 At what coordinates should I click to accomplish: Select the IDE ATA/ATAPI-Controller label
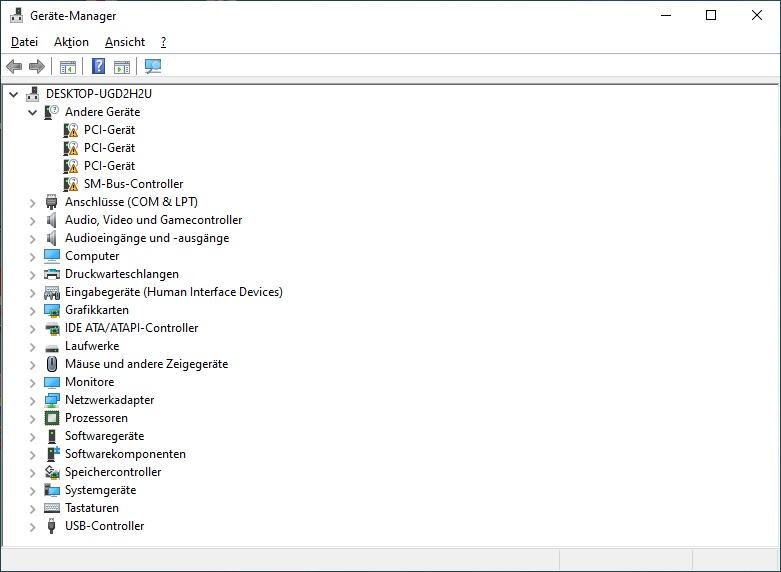click(131, 328)
